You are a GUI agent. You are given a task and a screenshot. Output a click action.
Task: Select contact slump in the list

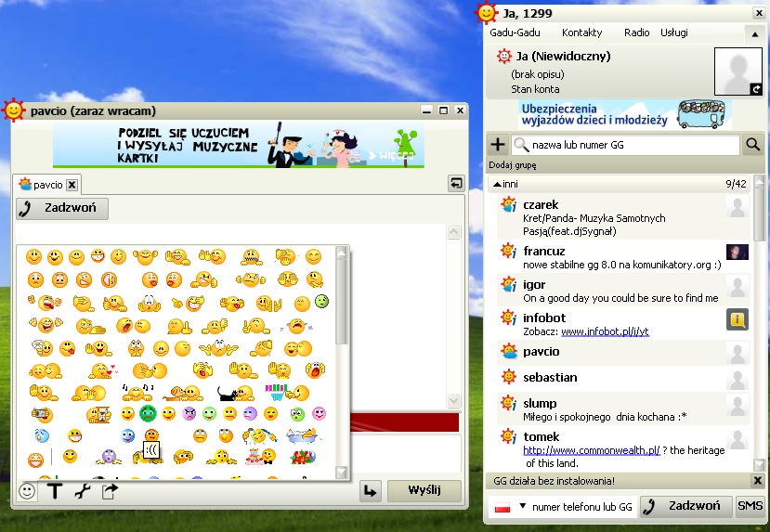(x=622, y=409)
